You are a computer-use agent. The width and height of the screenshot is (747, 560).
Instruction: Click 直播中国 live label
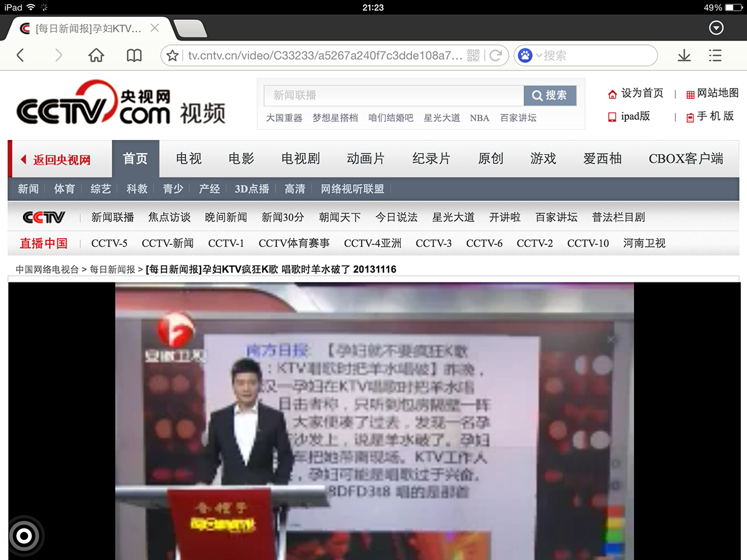tap(44, 243)
